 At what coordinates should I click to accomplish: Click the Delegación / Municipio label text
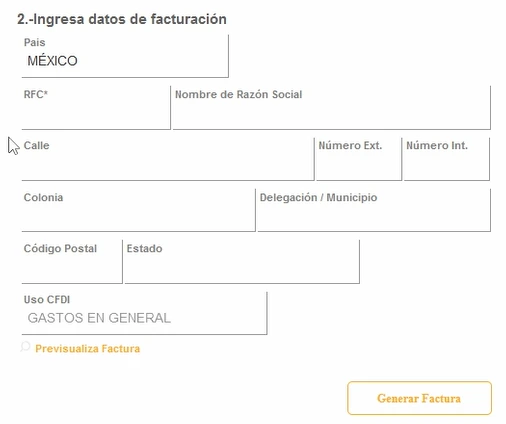tap(318, 197)
